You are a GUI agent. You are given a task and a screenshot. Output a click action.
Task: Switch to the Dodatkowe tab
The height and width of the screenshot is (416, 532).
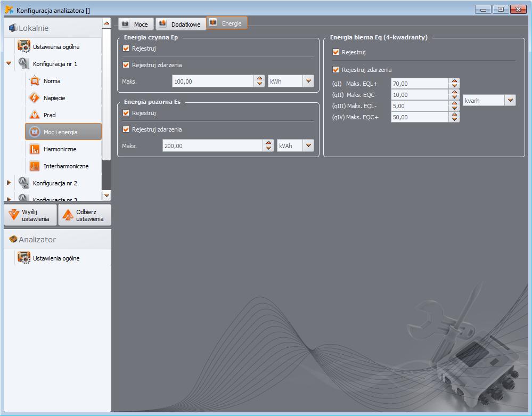tap(181, 24)
